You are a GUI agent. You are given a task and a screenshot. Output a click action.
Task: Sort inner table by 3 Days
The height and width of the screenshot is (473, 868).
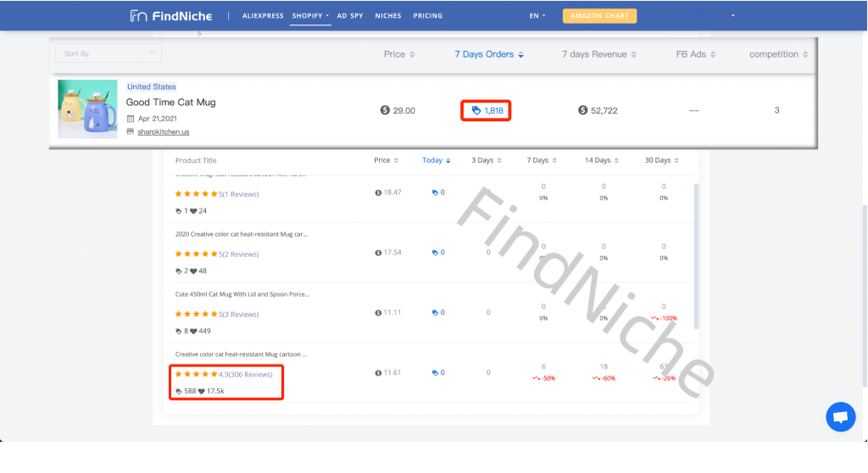click(x=486, y=160)
